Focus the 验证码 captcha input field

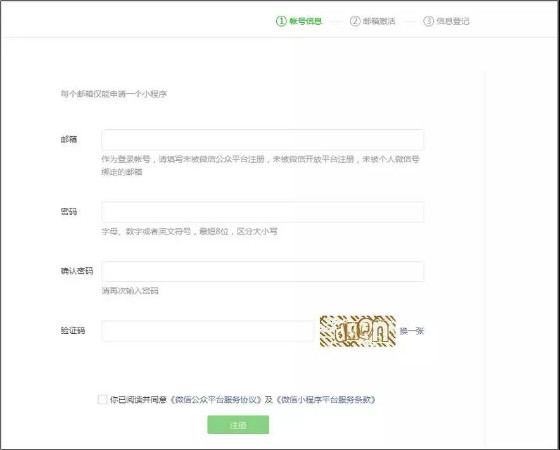[208, 331]
